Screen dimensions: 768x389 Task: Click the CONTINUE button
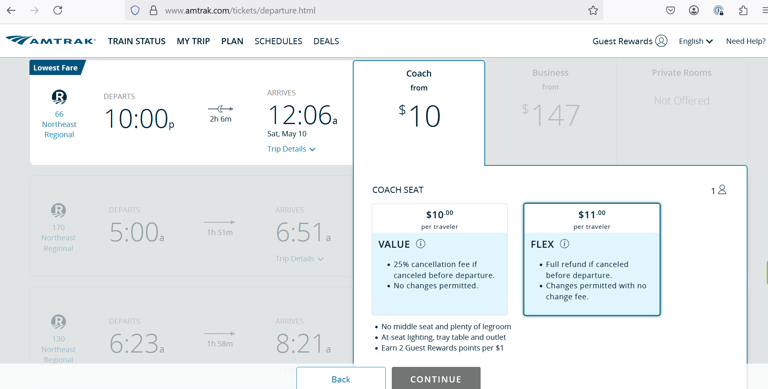tap(436, 379)
